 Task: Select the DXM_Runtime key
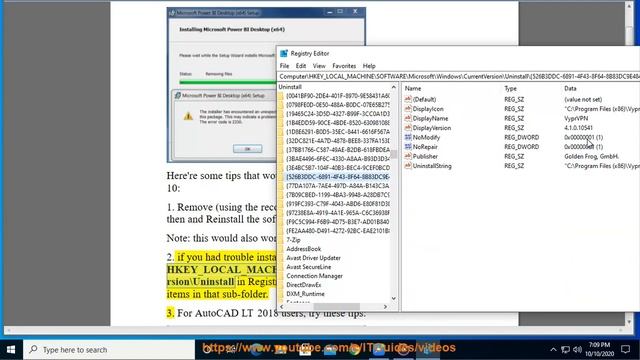(x=305, y=294)
